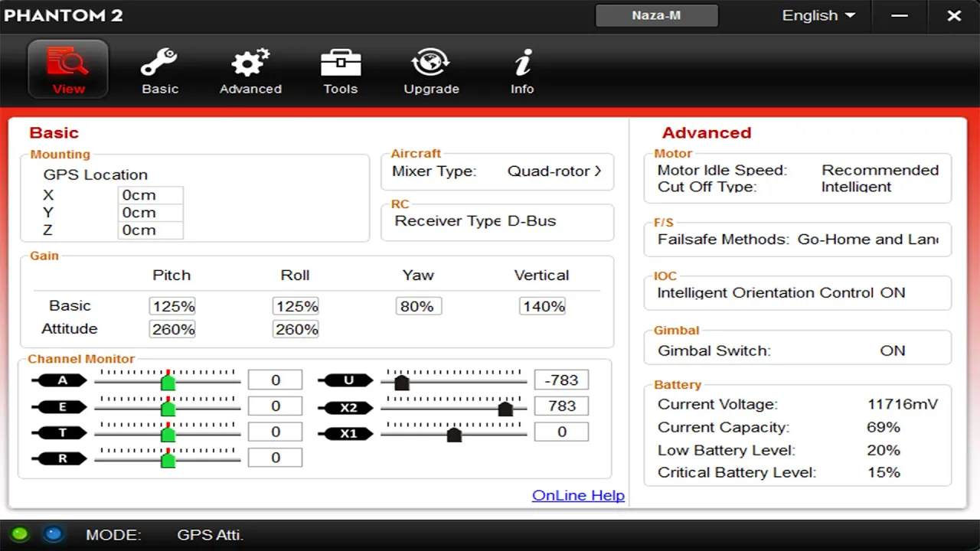Click the channel T value box
Screen dimensions: 980x551
click(275, 432)
